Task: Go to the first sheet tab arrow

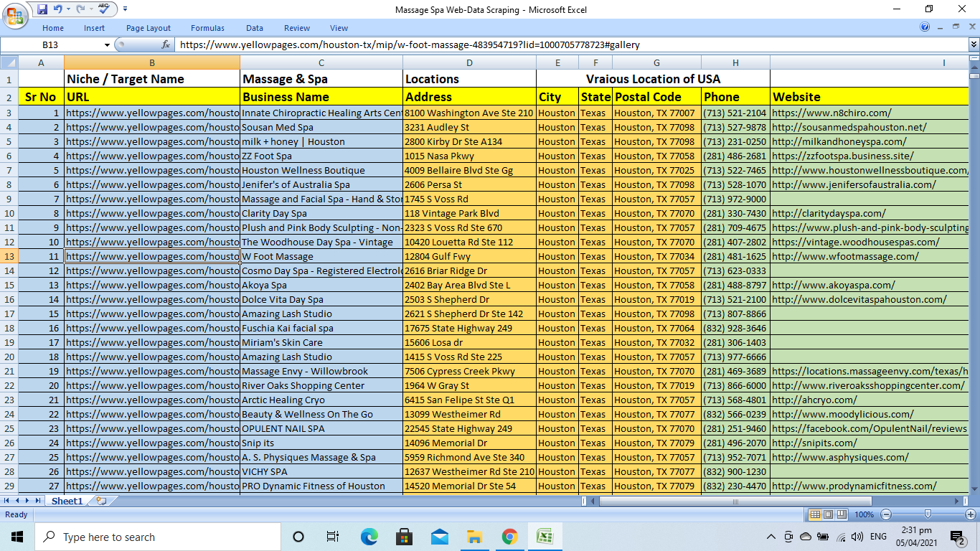Action: click(x=7, y=501)
